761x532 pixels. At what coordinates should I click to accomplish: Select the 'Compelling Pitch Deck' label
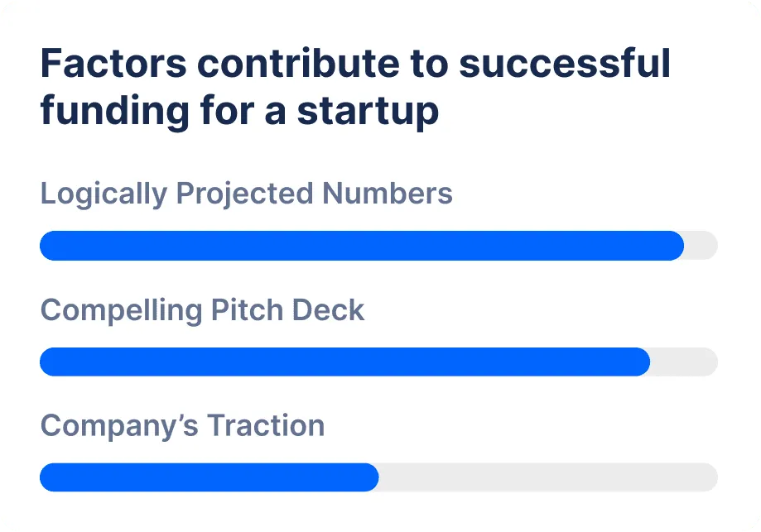[x=202, y=310]
